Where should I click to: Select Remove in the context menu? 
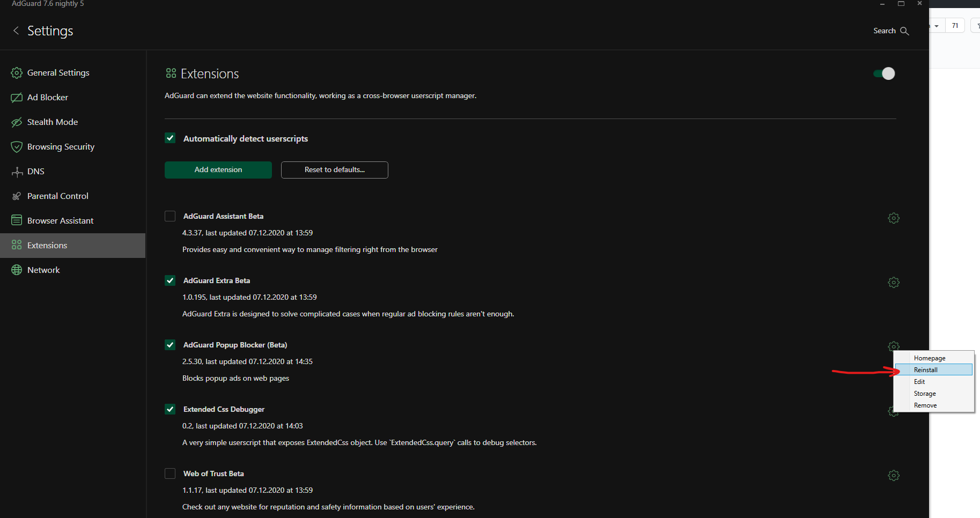(934, 405)
